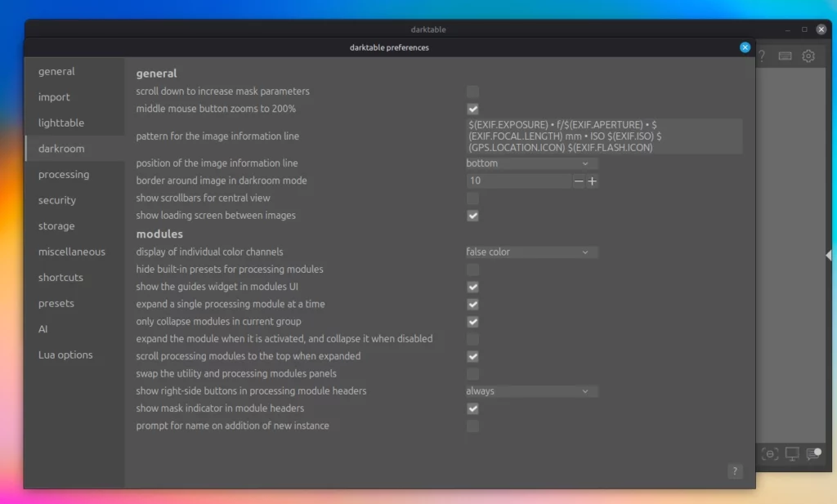Click the 'darktable preferences' dialog title
837x504 pixels.
(389, 47)
